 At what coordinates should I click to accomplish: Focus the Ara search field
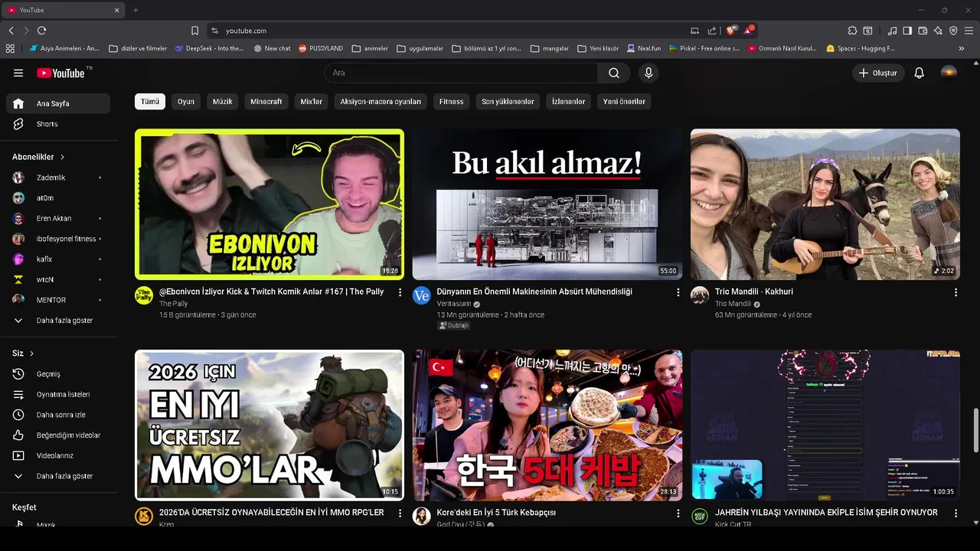coord(461,73)
